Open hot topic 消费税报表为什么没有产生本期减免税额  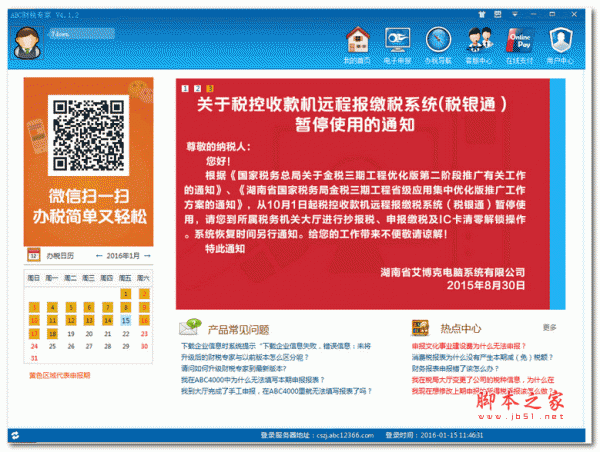coord(483,357)
